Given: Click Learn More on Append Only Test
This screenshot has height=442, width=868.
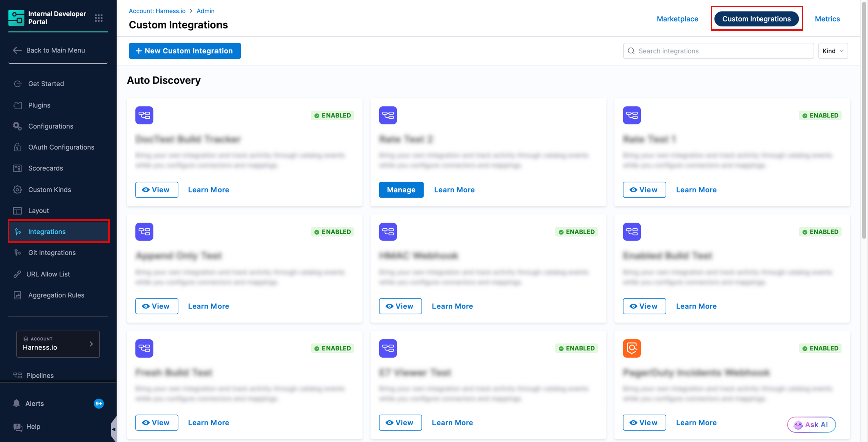Looking at the screenshot, I should coord(208,306).
